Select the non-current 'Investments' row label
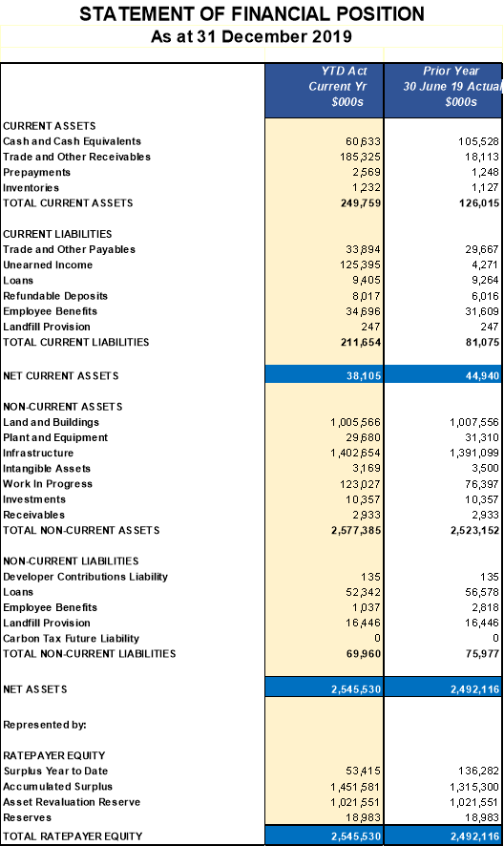The image size is (504, 846). (34, 499)
